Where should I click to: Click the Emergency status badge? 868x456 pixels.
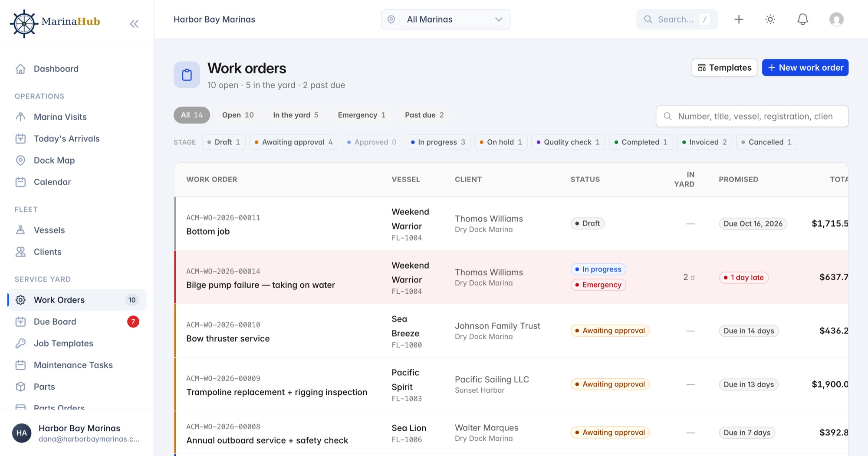(x=598, y=285)
